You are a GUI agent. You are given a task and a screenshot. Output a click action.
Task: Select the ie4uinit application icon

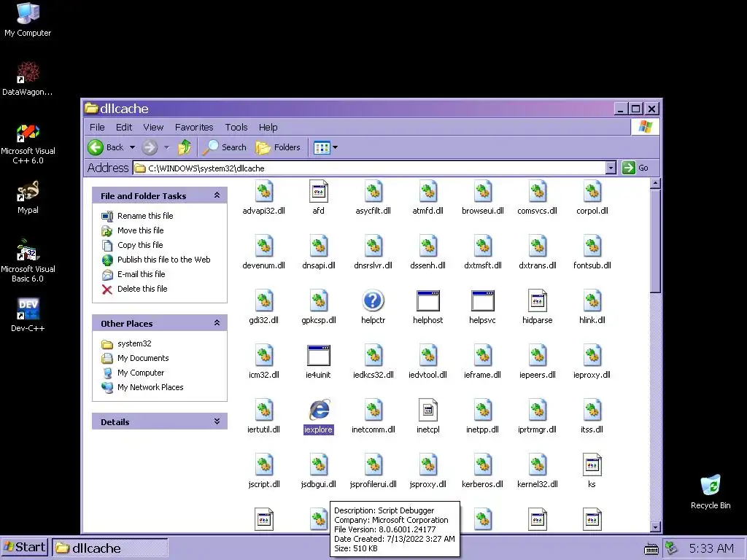coord(318,356)
